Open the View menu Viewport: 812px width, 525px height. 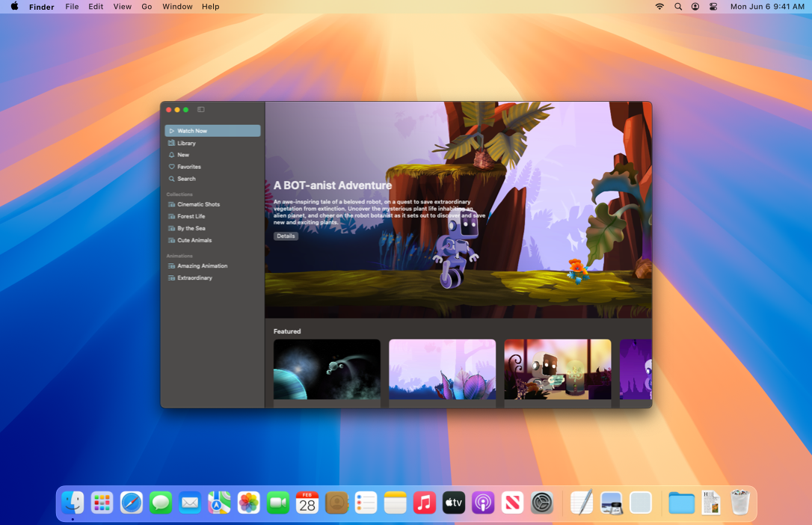click(122, 7)
